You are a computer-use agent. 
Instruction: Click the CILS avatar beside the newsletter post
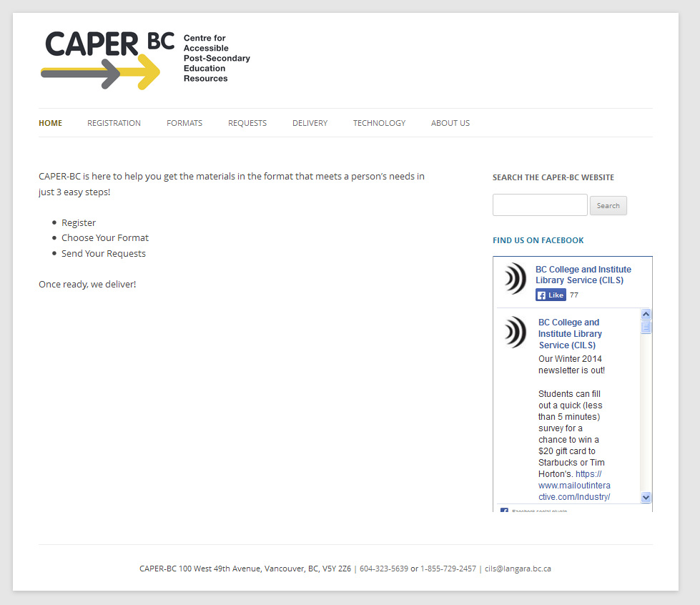coord(516,333)
